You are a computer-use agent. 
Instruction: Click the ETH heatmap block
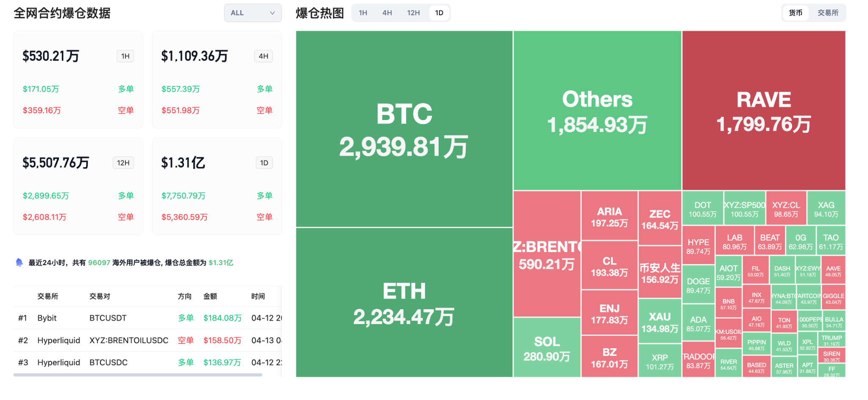coord(404,302)
